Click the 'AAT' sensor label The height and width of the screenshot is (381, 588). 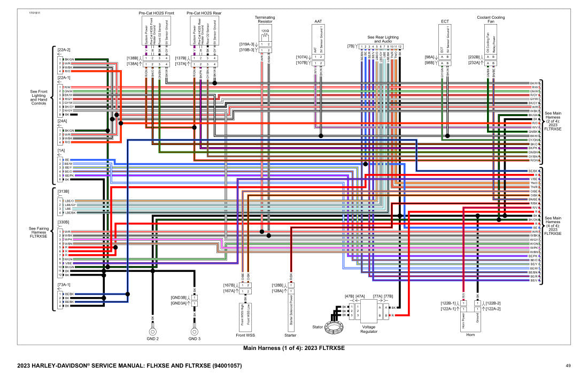tap(318, 22)
